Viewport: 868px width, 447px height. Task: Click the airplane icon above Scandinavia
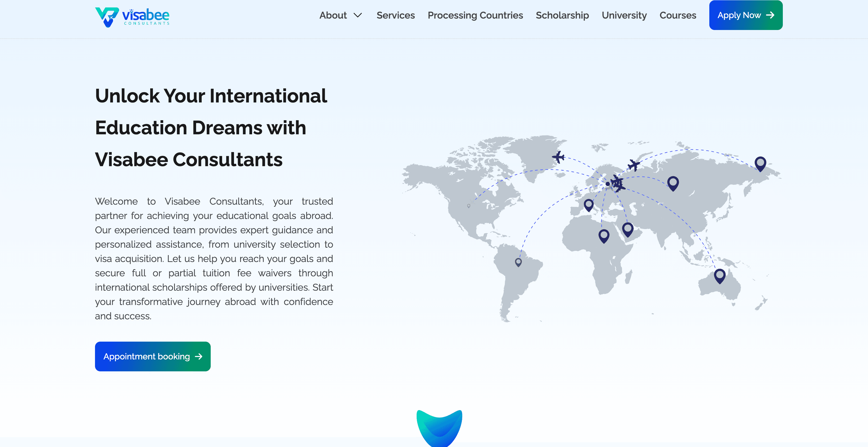coord(633,165)
